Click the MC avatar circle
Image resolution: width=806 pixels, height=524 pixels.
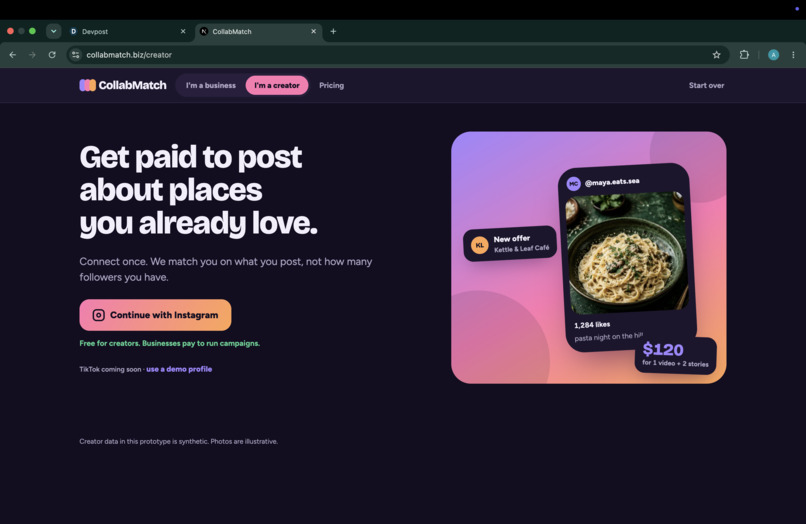[573, 184]
